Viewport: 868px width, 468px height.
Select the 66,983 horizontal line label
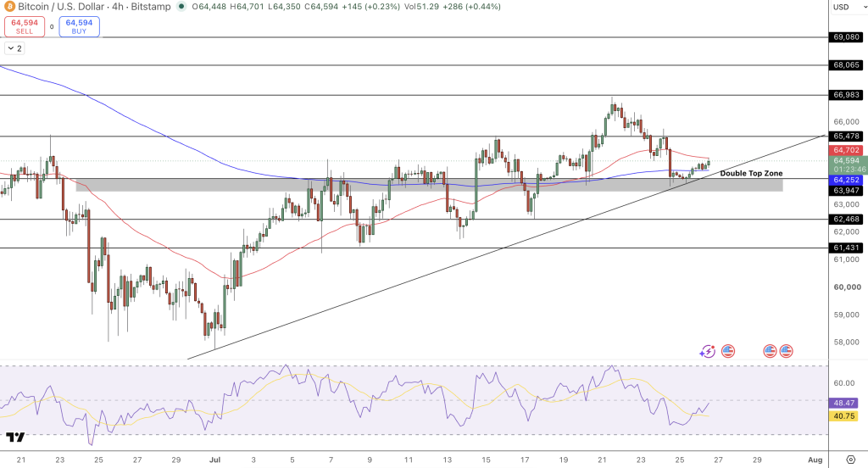tap(846, 95)
